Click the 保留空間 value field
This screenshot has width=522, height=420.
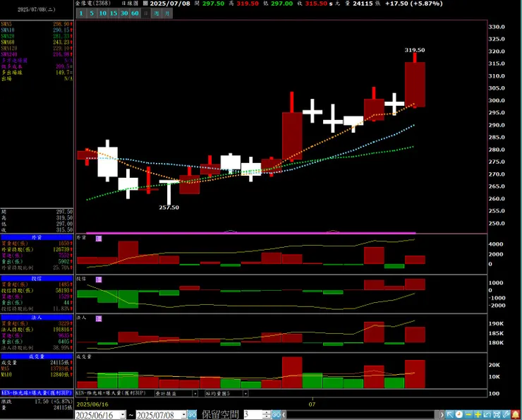pos(253,415)
